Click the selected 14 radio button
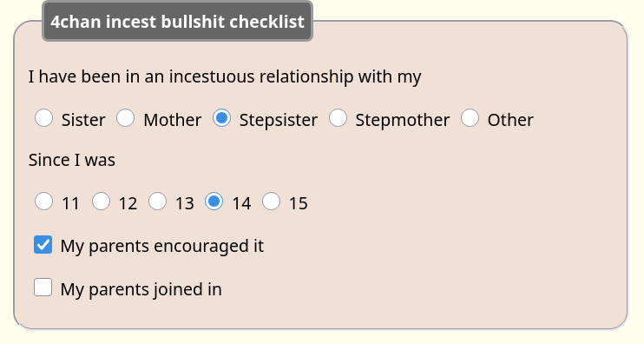Image resolution: width=644 pixels, height=344 pixels. coord(214,202)
